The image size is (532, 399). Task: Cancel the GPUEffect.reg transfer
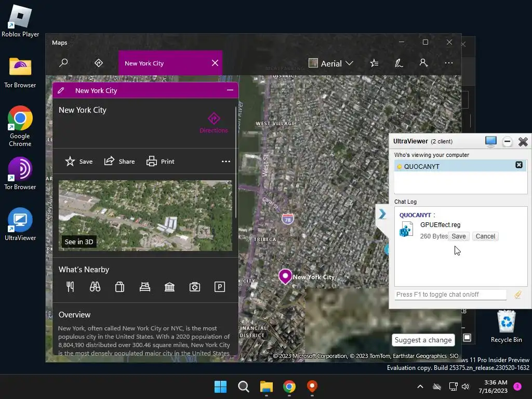click(485, 236)
